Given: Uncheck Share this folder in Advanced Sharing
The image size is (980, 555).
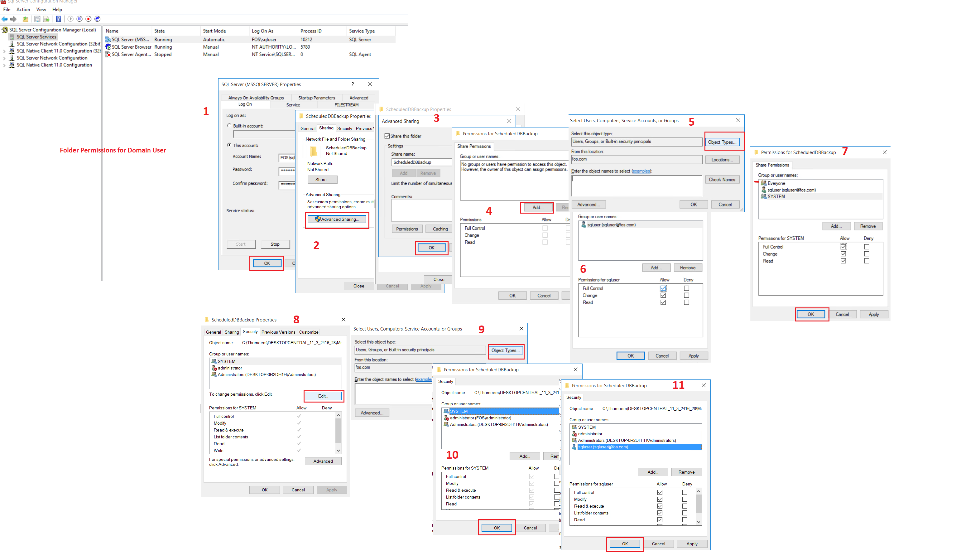Looking at the screenshot, I should [387, 136].
